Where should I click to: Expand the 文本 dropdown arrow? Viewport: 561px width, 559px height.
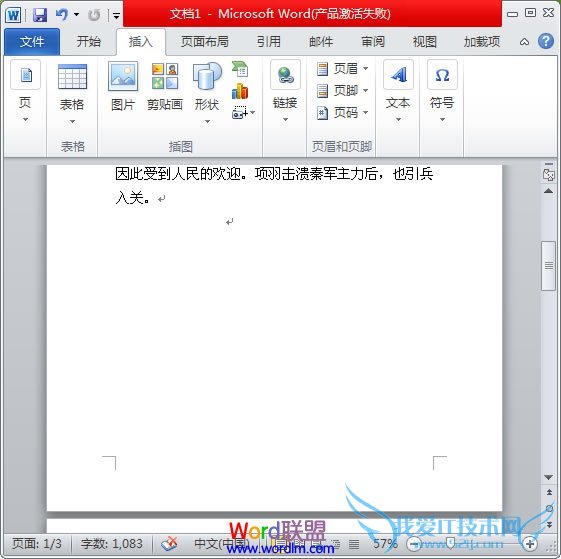click(398, 120)
